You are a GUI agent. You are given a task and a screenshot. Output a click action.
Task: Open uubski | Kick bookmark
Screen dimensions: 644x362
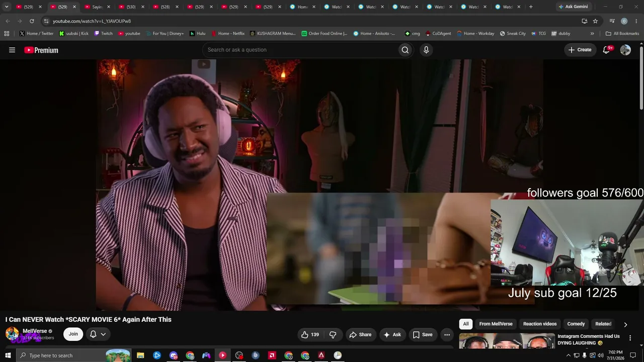[74, 34]
